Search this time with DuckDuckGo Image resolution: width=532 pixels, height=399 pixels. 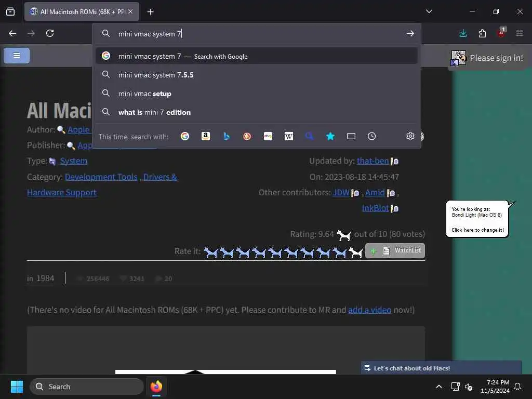247,136
